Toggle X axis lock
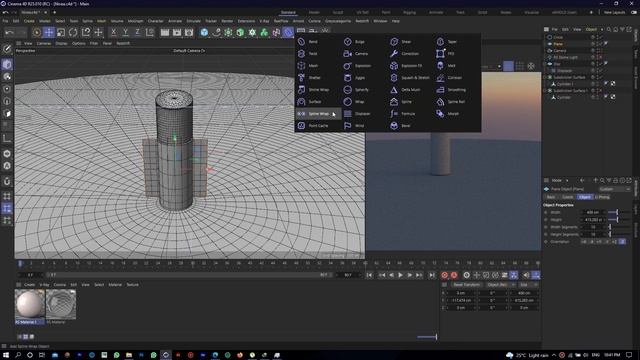The width and height of the screenshot is (640, 360). (113, 32)
